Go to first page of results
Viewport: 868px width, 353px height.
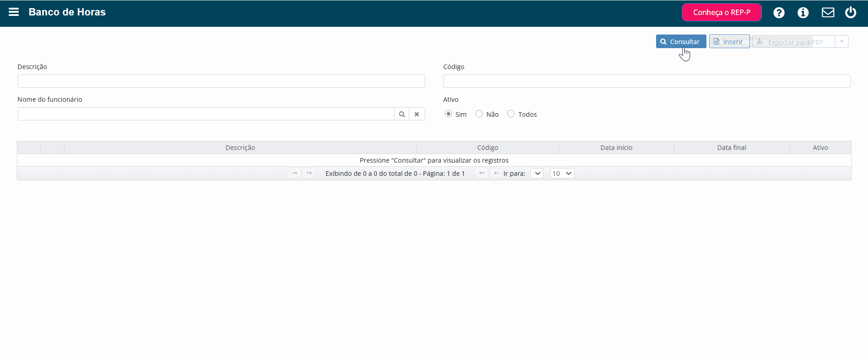294,173
